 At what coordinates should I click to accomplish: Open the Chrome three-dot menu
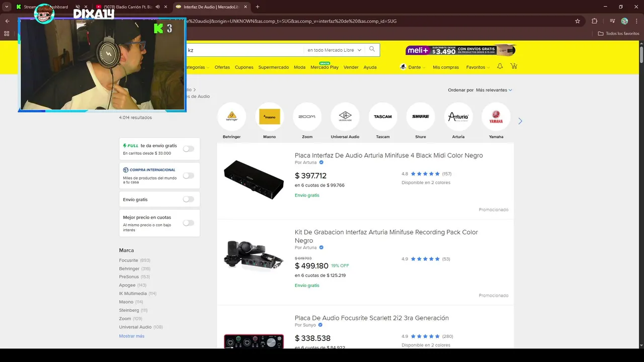[x=636, y=21]
